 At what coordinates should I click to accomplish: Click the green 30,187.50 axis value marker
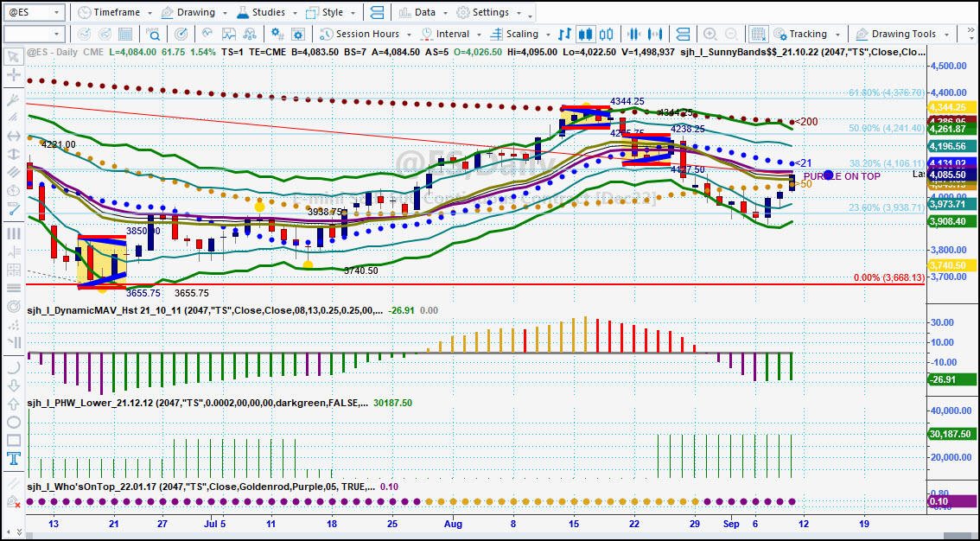coord(951,434)
